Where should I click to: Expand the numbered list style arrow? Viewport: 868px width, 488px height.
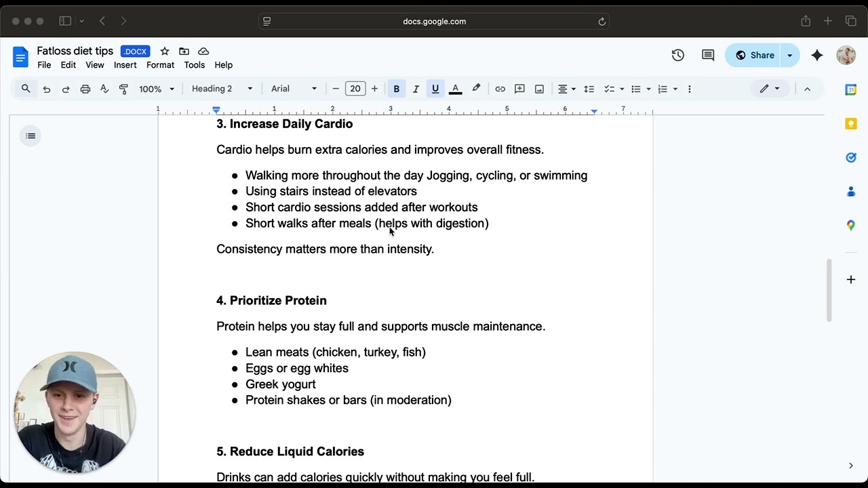pos(675,89)
